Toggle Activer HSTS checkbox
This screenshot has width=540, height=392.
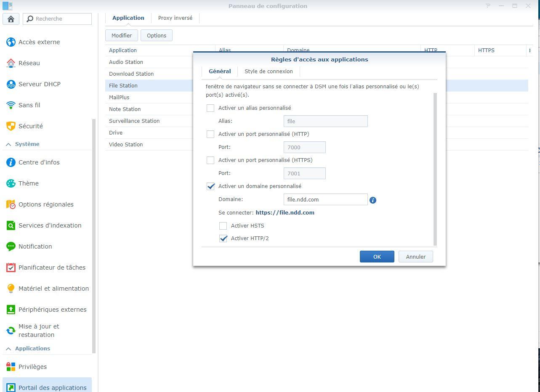click(223, 226)
